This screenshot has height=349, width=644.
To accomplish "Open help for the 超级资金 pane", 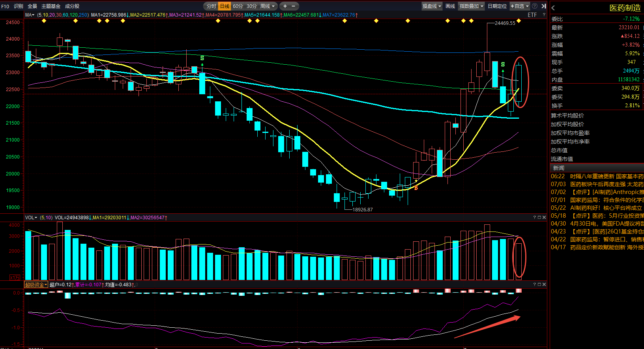I will tap(535, 284).
